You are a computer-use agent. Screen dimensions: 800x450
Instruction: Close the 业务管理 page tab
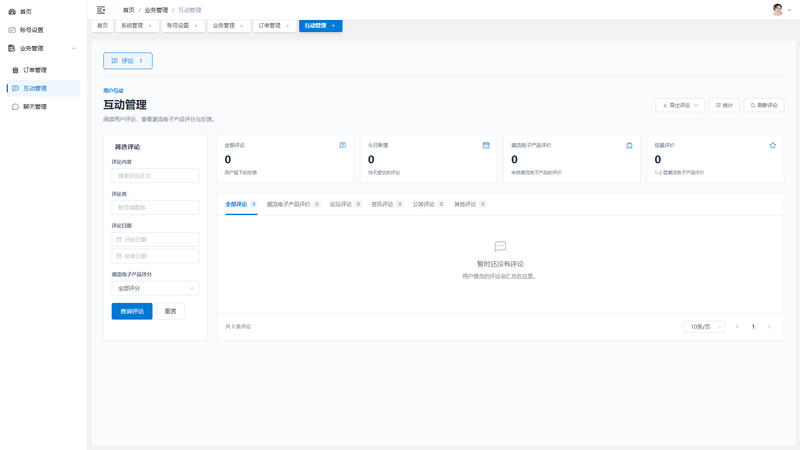click(242, 26)
